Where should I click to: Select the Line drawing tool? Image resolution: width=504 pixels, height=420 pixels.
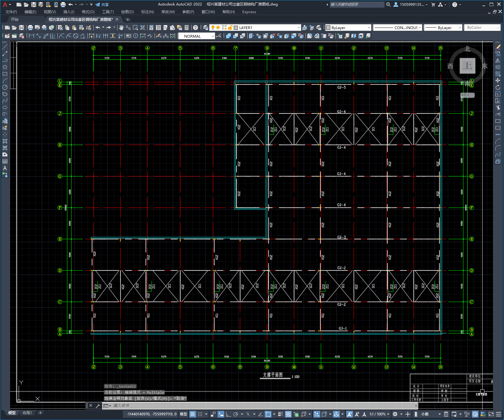(5, 47)
